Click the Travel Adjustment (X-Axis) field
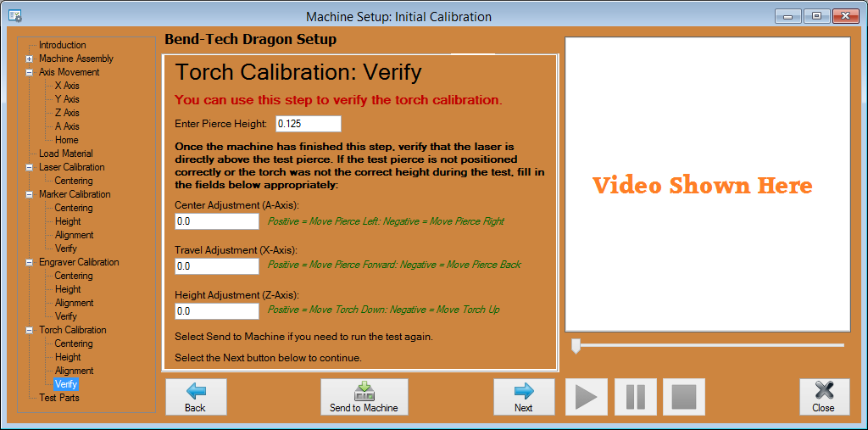868x430 pixels. 217,266
